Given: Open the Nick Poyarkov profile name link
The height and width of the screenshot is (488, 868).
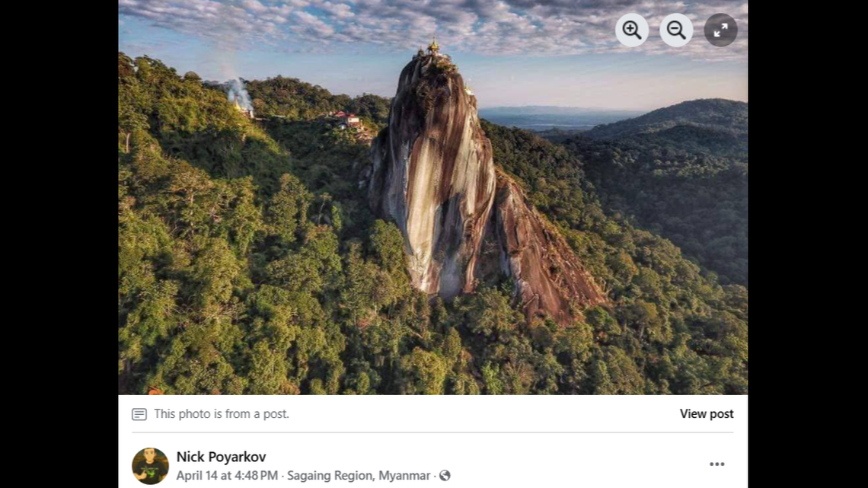Looking at the screenshot, I should [x=221, y=457].
